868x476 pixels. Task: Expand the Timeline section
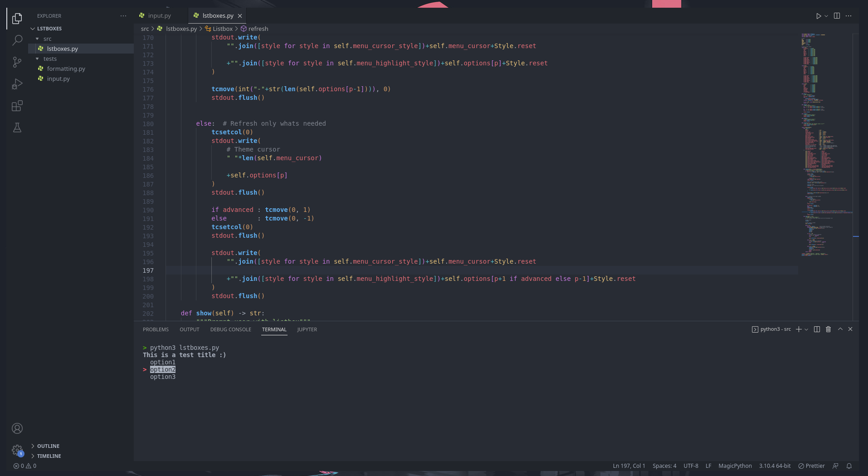pyautogui.click(x=49, y=456)
